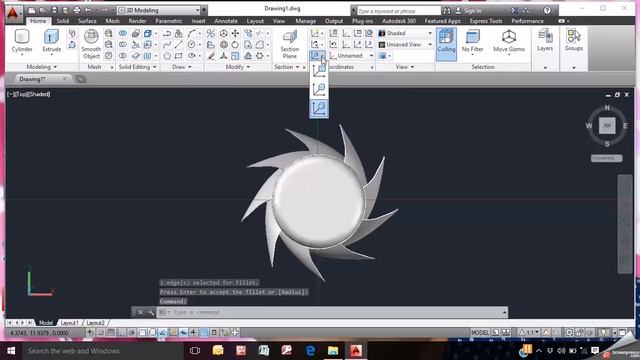Expand the View panel
The width and height of the screenshot is (640, 360).
click(404, 67)
